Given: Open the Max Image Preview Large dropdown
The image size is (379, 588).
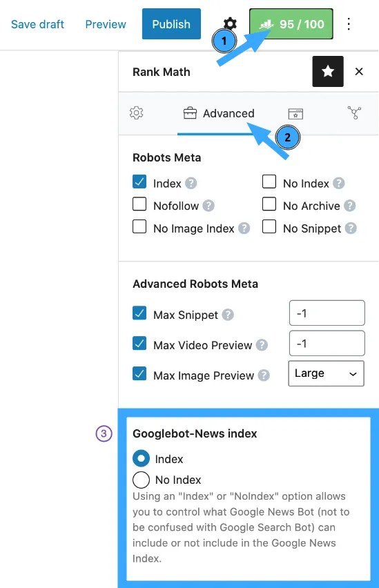Looking at the screenshot, I should (x=326, y=373).
